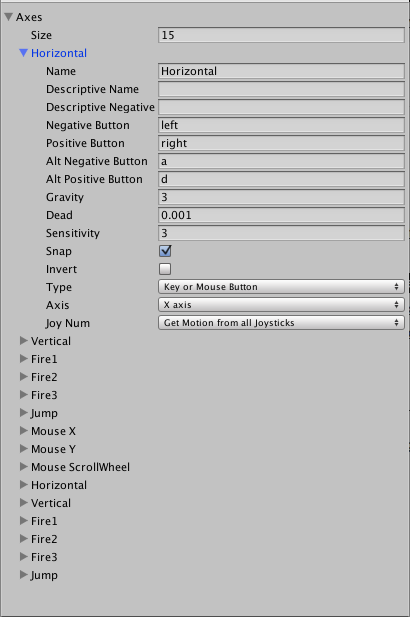Open the Axis dropdown showing X axis
This screenshot has width=410, height=617.
coord(281,305)
